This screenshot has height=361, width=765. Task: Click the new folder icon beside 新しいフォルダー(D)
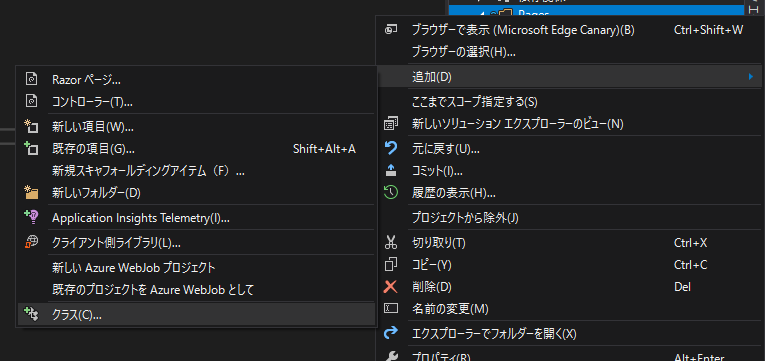31,193
